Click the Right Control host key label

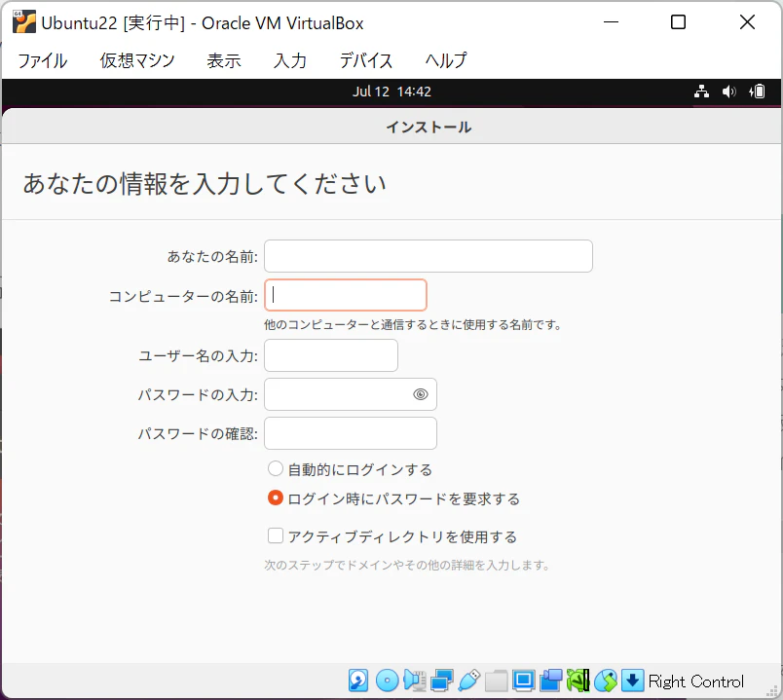tap(696, 682)
